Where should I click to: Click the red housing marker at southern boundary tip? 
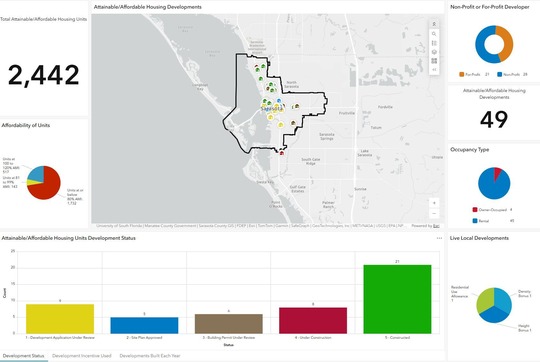click(281, 153)
